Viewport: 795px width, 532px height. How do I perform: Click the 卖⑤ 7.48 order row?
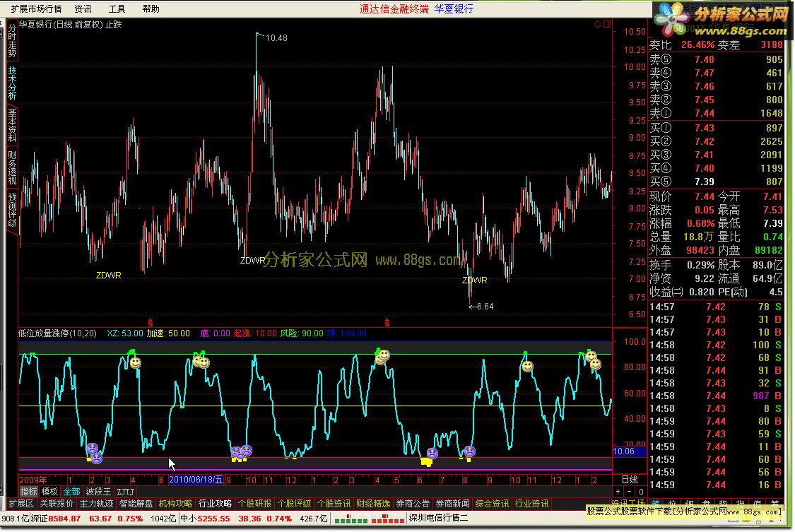[x=716, y=59]
